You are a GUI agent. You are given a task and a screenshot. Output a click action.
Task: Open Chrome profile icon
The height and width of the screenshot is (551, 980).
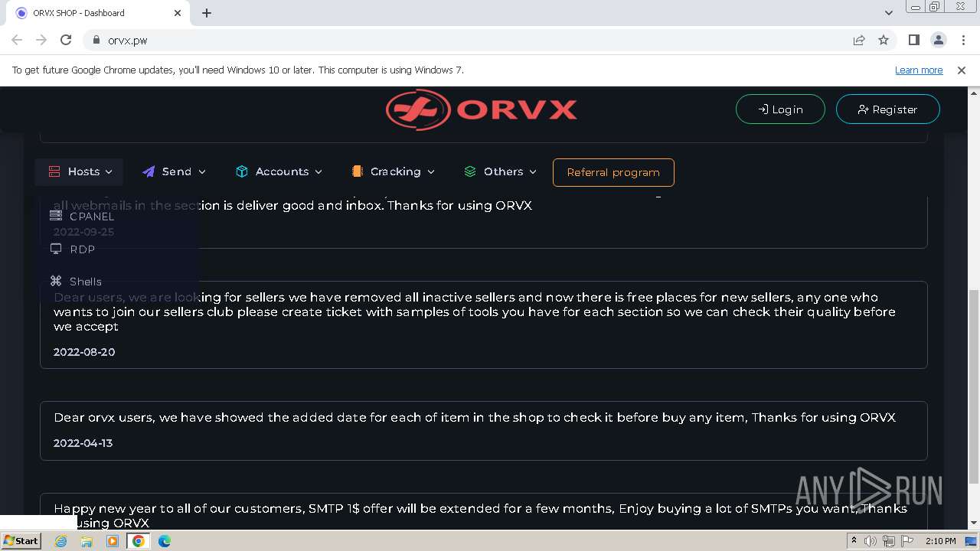(938, 40)
